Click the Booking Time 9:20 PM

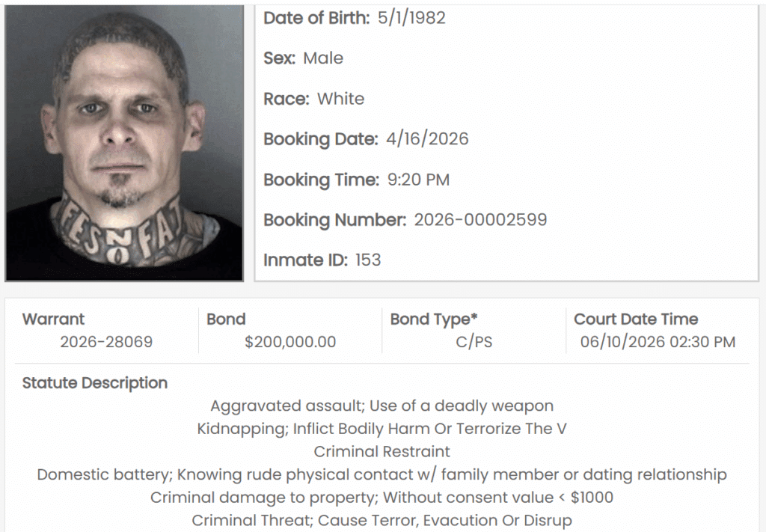tap(418, 180)
